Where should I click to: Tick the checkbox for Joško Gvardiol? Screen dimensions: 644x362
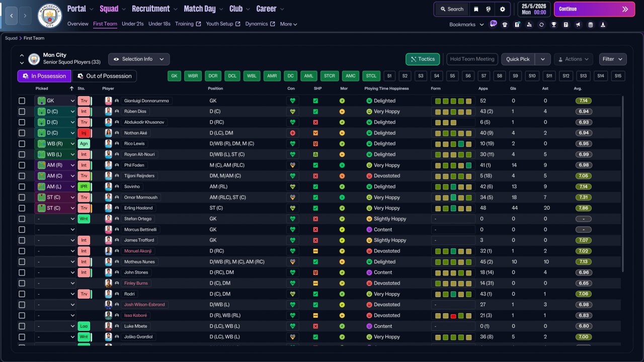click(22, 337)
